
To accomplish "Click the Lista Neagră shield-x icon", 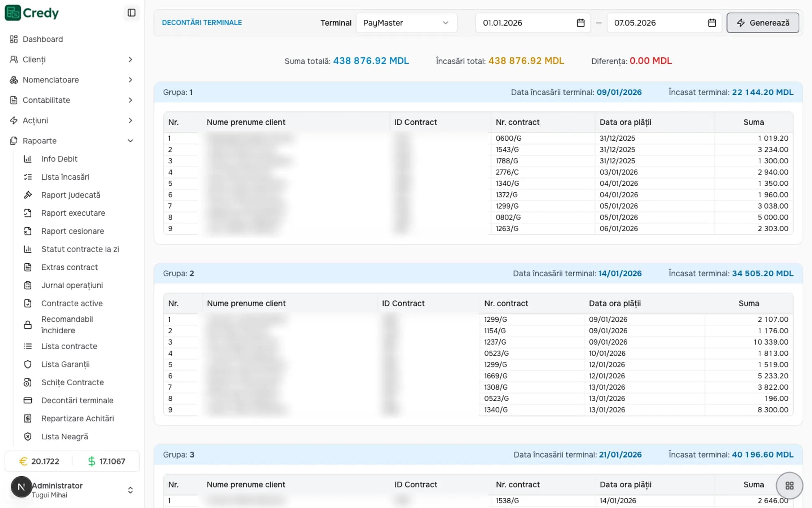I will point(28,436).
